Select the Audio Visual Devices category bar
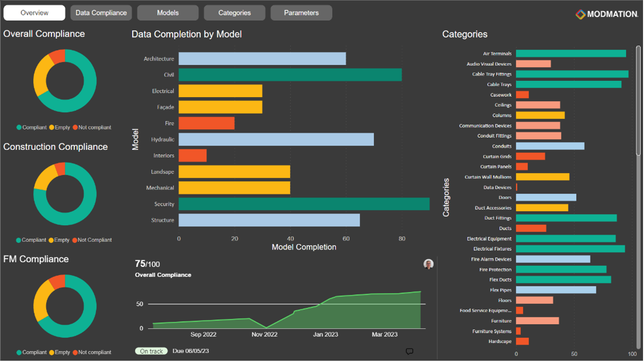 533,64
